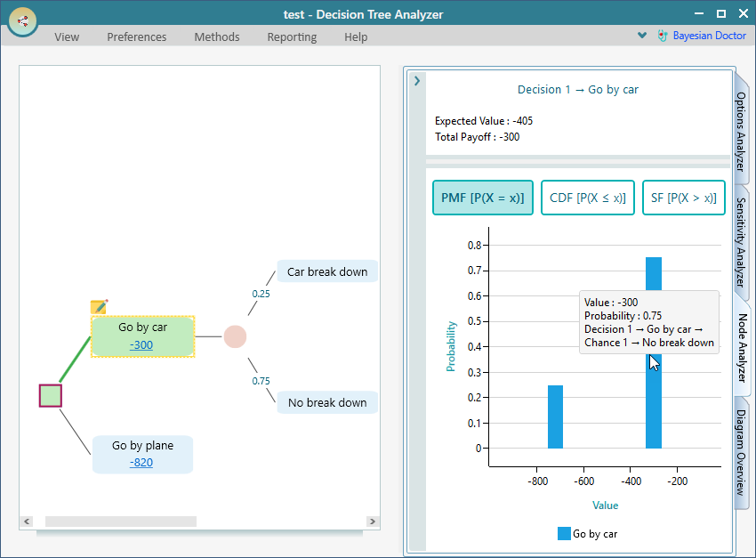This screenshot has height=558, width=756.
Task: Click the edit note icon above Go by car
Action: point(99,307)
